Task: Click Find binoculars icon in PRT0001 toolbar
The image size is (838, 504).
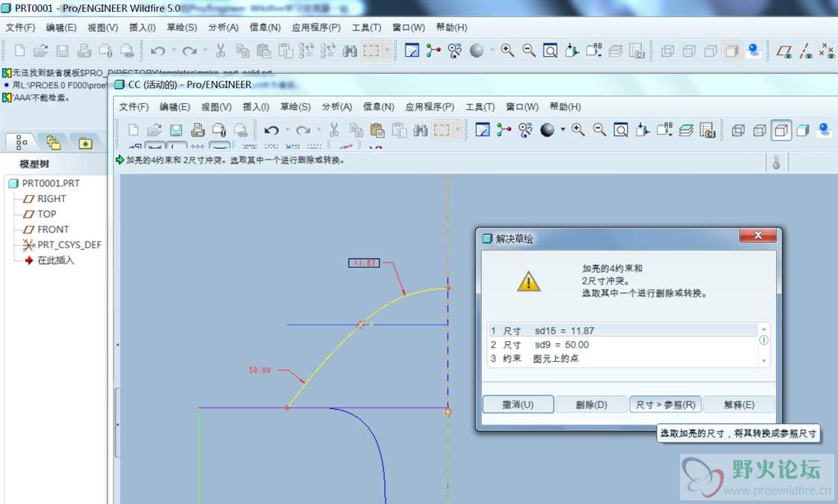Action: (349, 51)
